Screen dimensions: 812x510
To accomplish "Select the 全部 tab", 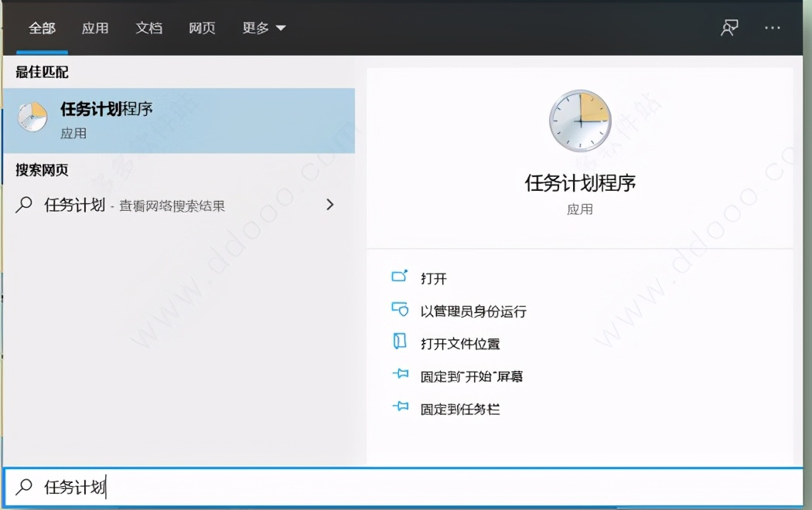I will (42, 27).
